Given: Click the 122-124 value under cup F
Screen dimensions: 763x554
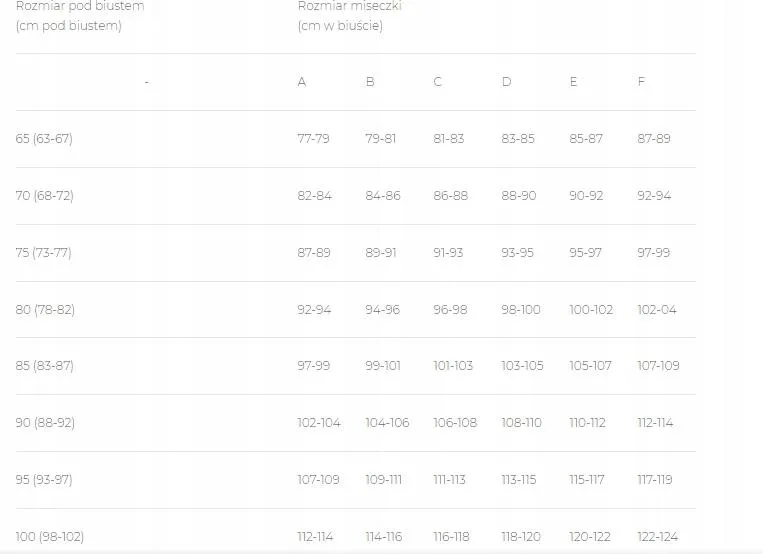Looking at the screenshot, I should coord(657,537).
